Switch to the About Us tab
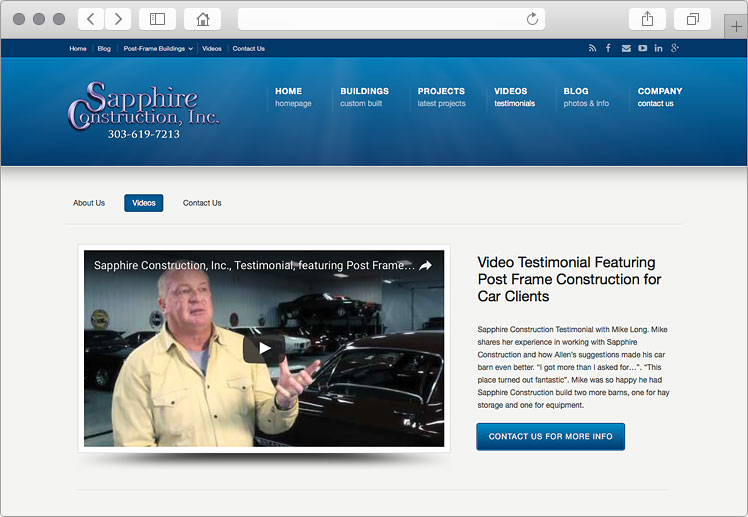This screenshot has height=517, width=748. [89, 203]
